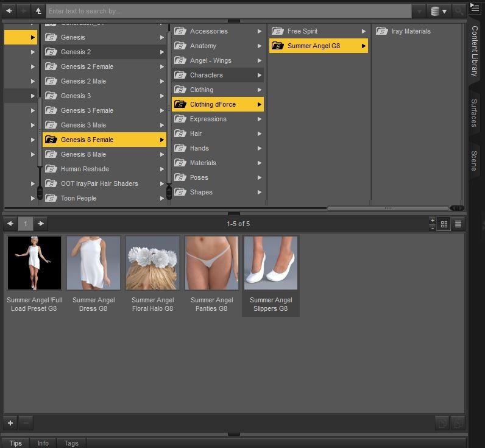This screenshot has width=485, height=448.
Task: Open Genesis 2 Female folder
Action: pos(104,66)
